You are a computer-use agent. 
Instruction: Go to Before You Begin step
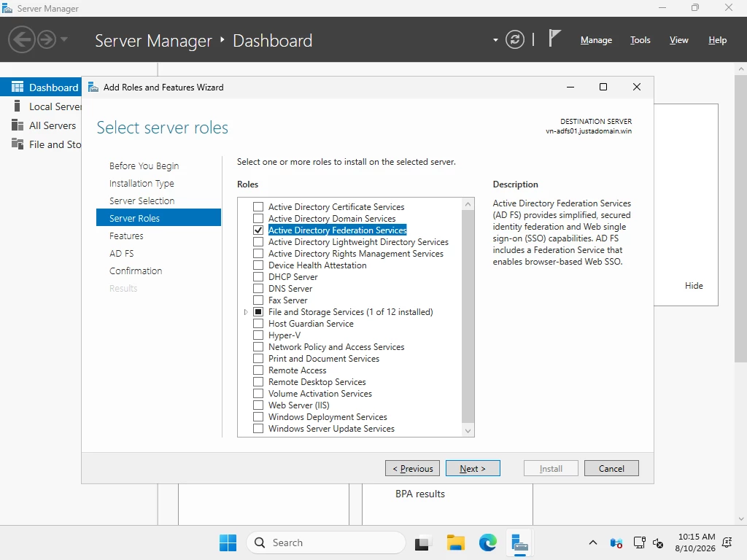click(x=144, y=166)
